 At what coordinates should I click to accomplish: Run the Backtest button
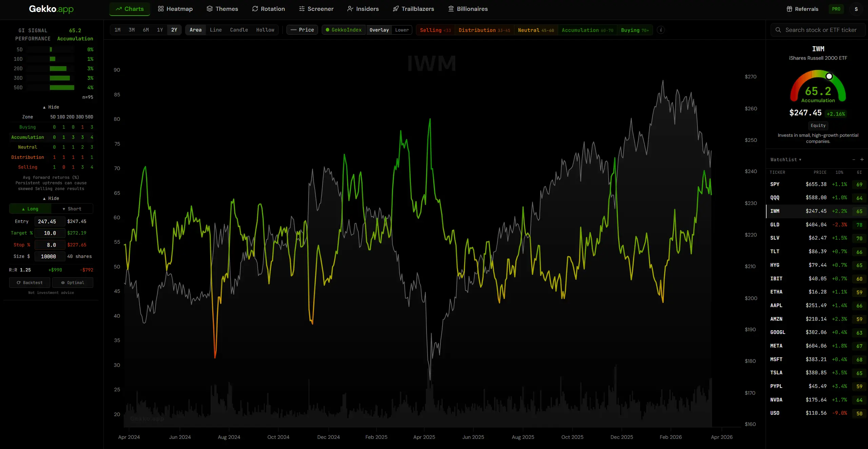coord(29,282)
